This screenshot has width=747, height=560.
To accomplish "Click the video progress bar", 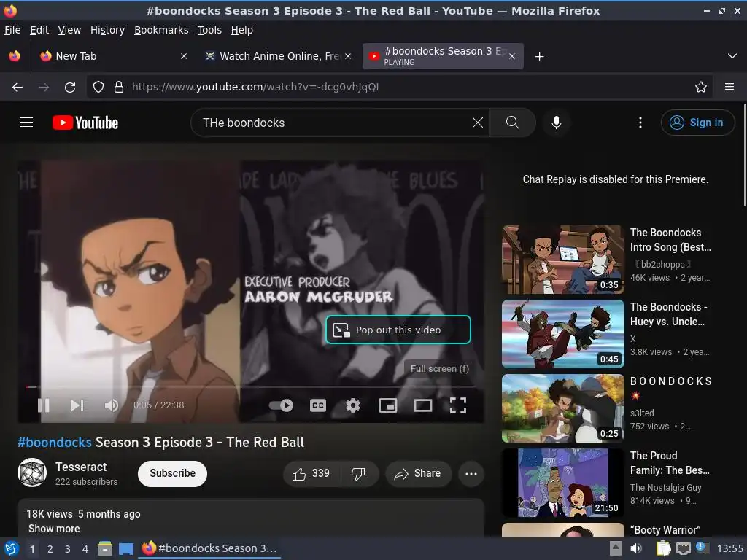I will 251,386.
